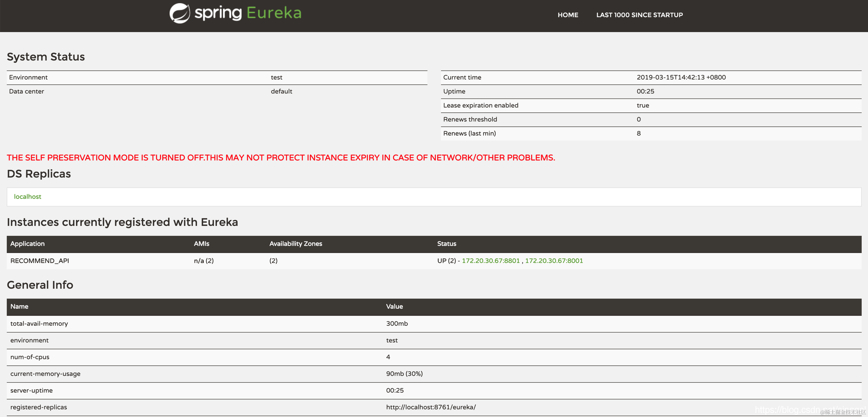The width and height of the screenshot is (868, 417).
Task: Click the RECOMMEND_API application cell
Action: coord(40,261)
